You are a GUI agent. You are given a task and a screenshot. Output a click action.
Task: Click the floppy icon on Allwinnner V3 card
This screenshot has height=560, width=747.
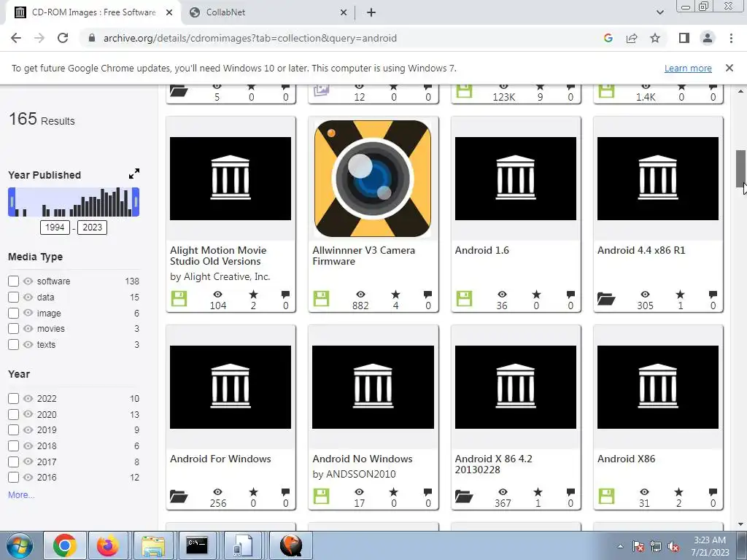[322, 299]
